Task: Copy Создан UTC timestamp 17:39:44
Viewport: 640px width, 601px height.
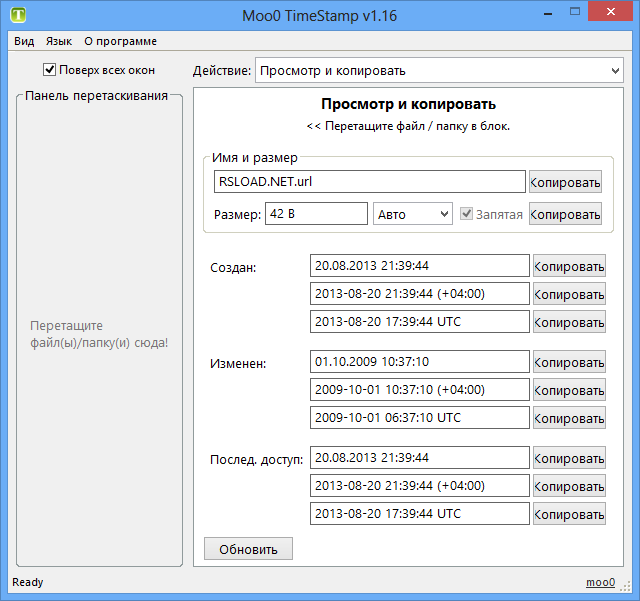Action: 569,322
